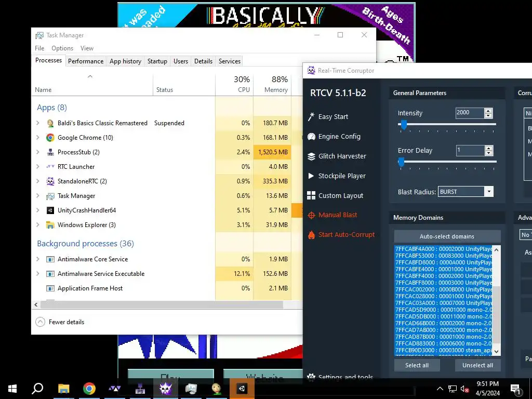Viewport: 532px width, 399px height.
Task: Decrease Error Delay with stepper down arrow
Action: pos(488,153)
